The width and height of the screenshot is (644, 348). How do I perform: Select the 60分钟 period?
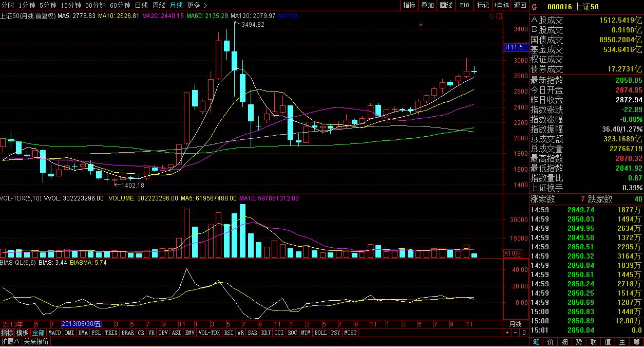120,5
